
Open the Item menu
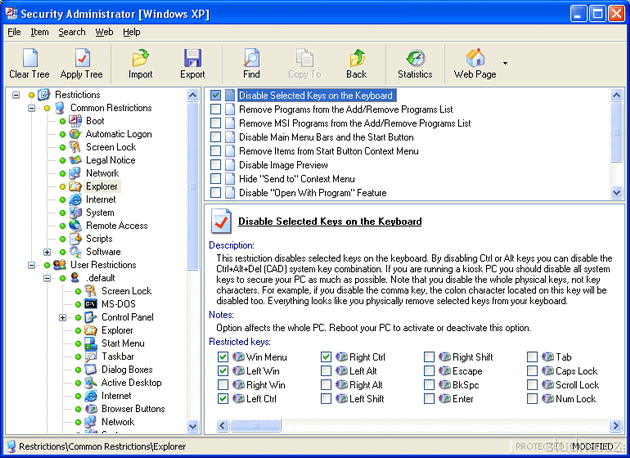tap(39, 32)
